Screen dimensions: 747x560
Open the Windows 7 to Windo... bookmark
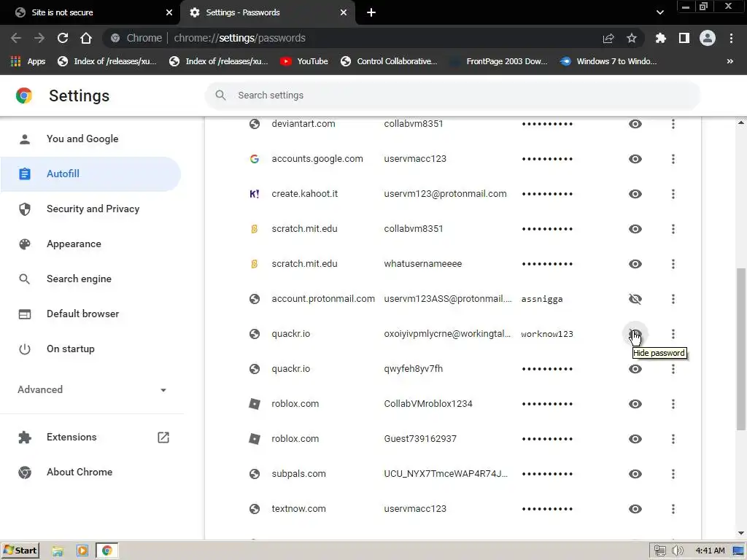608,61
